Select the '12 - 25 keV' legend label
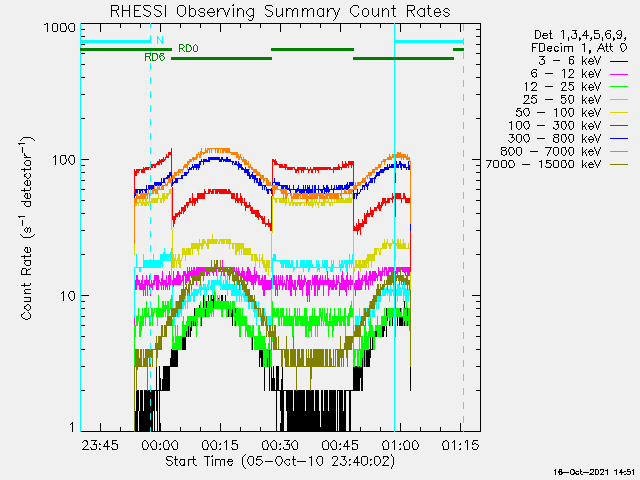This screenshot has width=640, height=480. coord(563,87)
